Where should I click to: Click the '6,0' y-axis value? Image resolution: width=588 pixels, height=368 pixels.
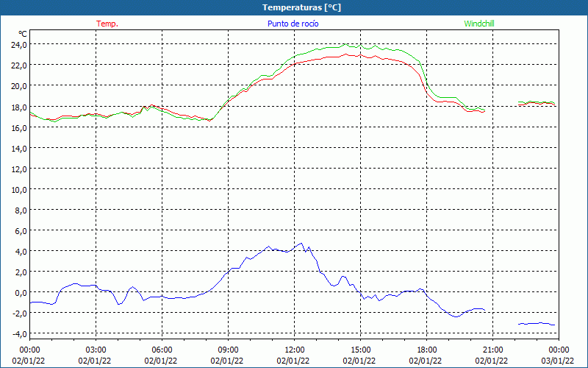tap(21, 231)
